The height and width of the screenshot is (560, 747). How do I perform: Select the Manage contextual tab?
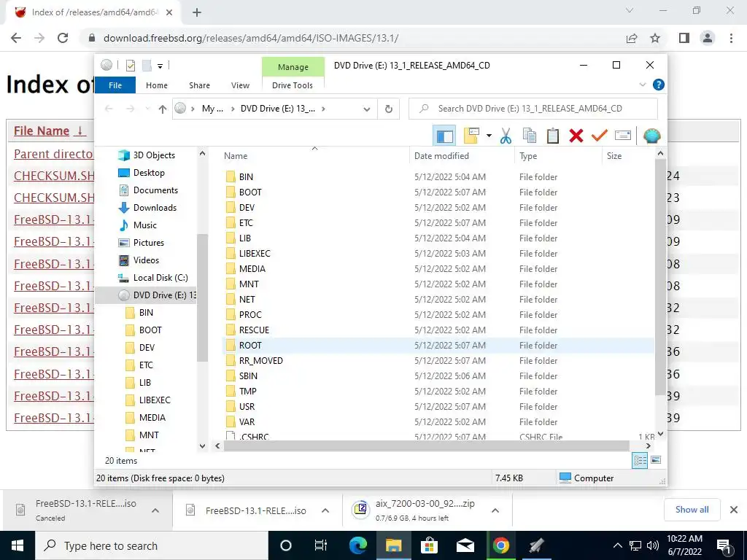(x=293, y=67)
